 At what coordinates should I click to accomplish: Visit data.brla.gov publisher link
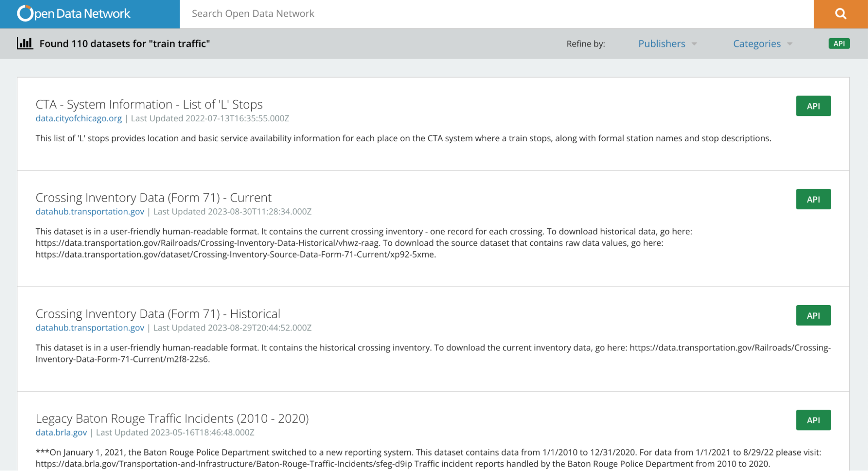[61, 433]
